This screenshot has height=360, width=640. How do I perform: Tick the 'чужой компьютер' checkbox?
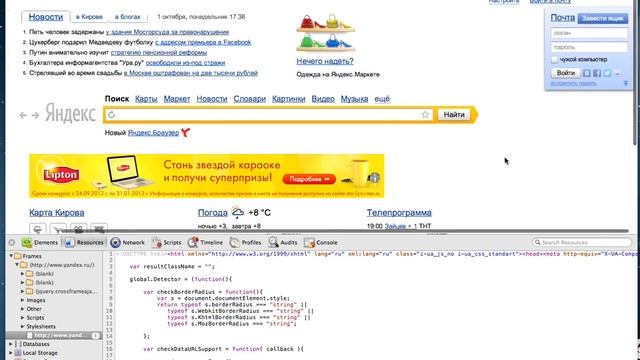pyautogui.click(x=554, y=60)
